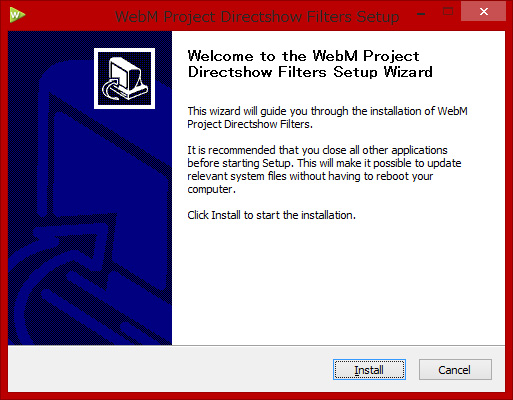The height and width of the screenshot is (400, 513).
Task: Click the red window border frame
Action: (x=4, y=200)
